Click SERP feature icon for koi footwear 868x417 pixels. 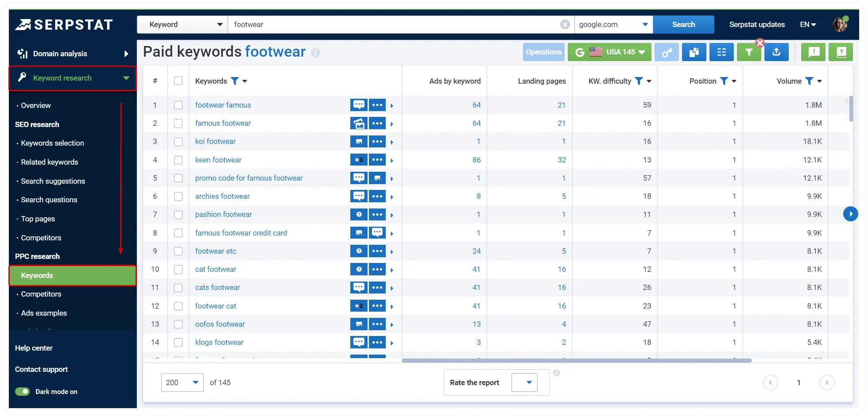click(x=359, y=141)
